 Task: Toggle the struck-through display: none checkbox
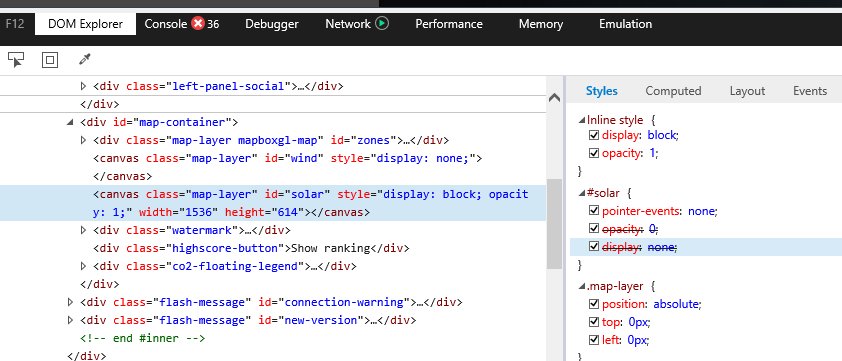pos(593,247)
